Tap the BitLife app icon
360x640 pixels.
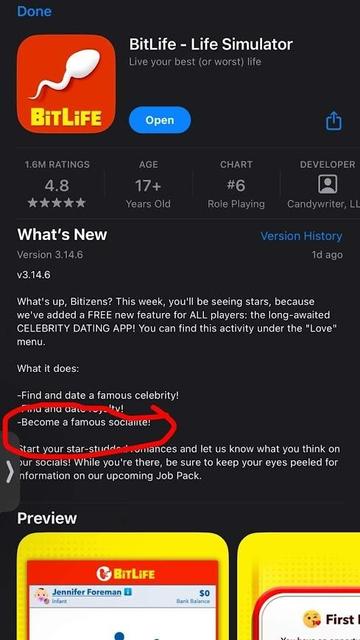(67, 84)
